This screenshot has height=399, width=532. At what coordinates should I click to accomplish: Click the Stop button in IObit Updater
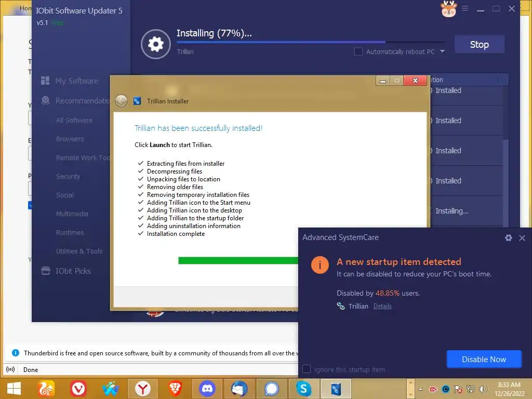[x=479, y=45]
